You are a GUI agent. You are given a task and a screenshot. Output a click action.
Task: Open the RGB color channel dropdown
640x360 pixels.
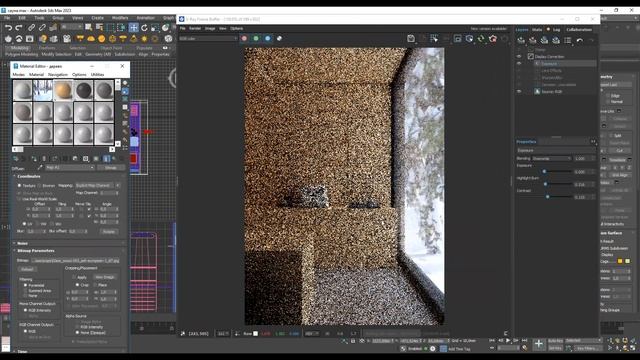(208, 38)
